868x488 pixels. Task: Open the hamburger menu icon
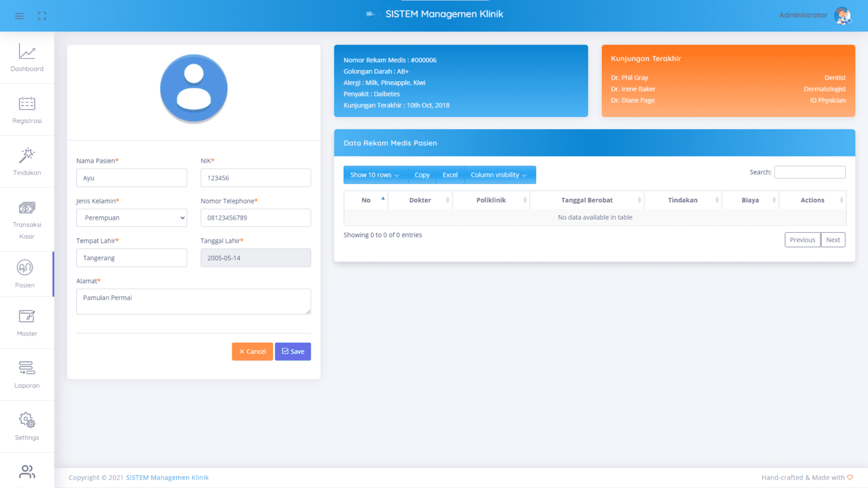point(19,16)
